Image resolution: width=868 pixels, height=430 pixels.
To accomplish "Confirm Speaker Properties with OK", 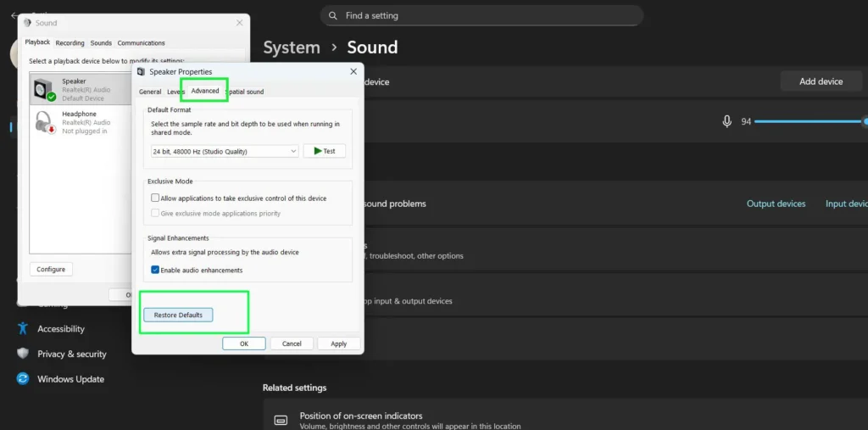I will pos(244,343).
